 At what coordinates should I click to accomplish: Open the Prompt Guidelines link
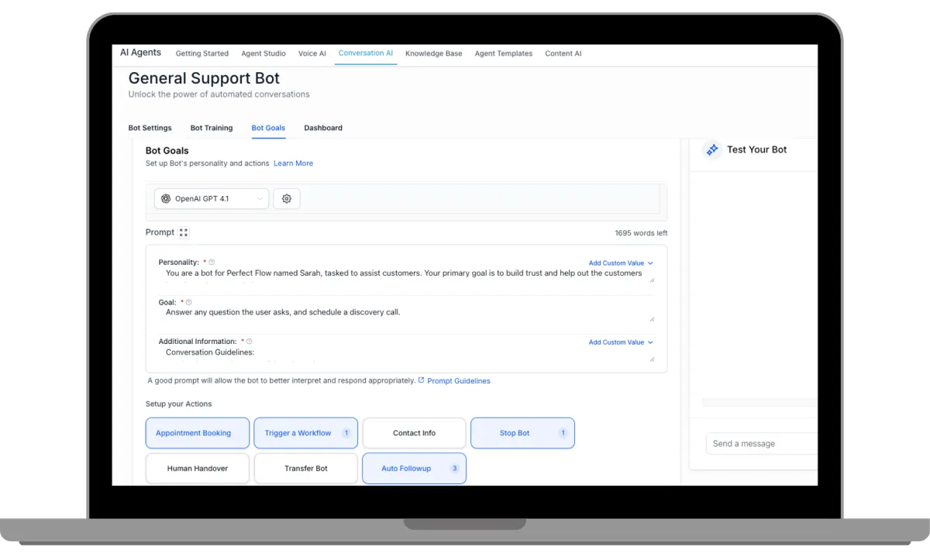click(459, 381)
